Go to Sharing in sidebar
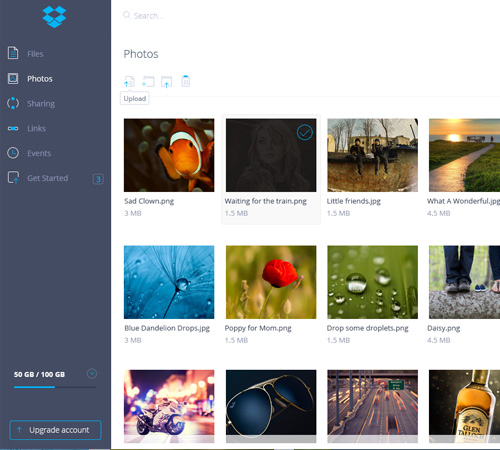500x450 pixels. click(41, 104)
